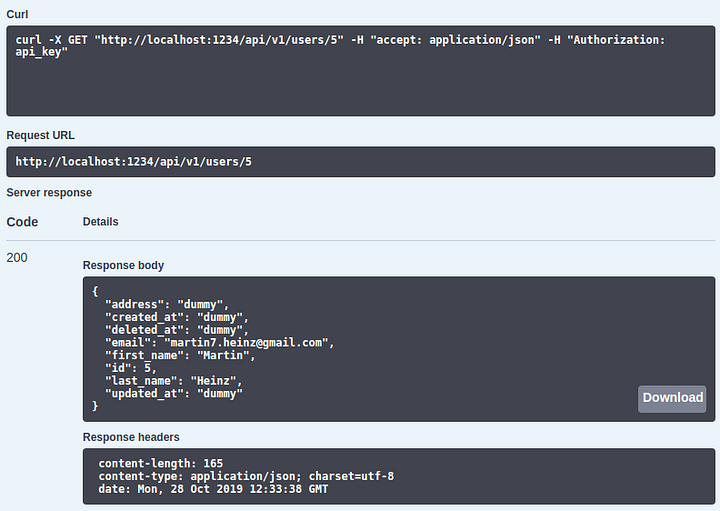Click the updated_at line in response body
The height and width of the screenshot is (511, 720).
tap(174, 393)
